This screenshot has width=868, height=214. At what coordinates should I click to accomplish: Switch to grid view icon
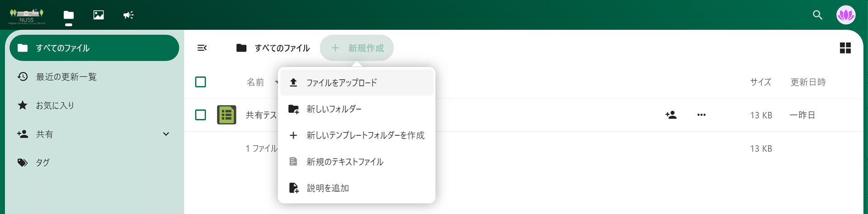click(x=845, y=48)
